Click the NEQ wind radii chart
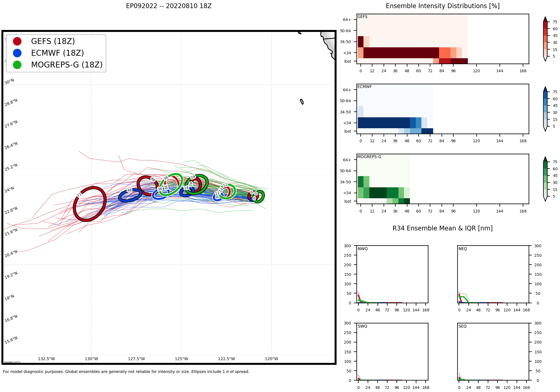The width and height of the screenshot is (560, 392). 493,274
